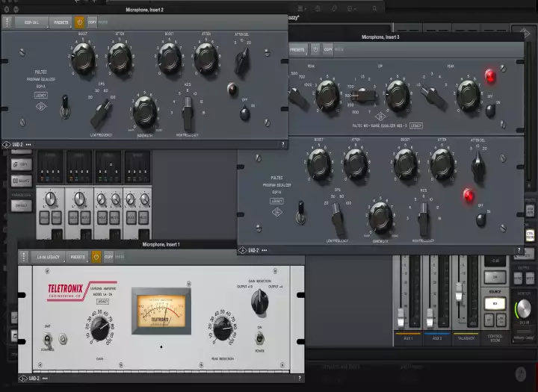
Task: Click Universal Audio diamond logo in Insert 2 footer
Action: click(x=7, y=145)
